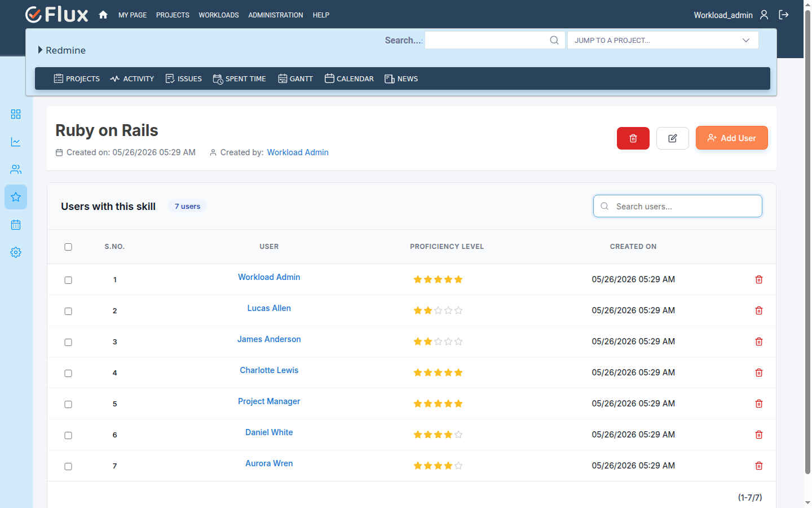Check the Workload Admin row checkbox
Image resolution: width=812 pixels, height=508 pixels.
(x=68, y=280)
